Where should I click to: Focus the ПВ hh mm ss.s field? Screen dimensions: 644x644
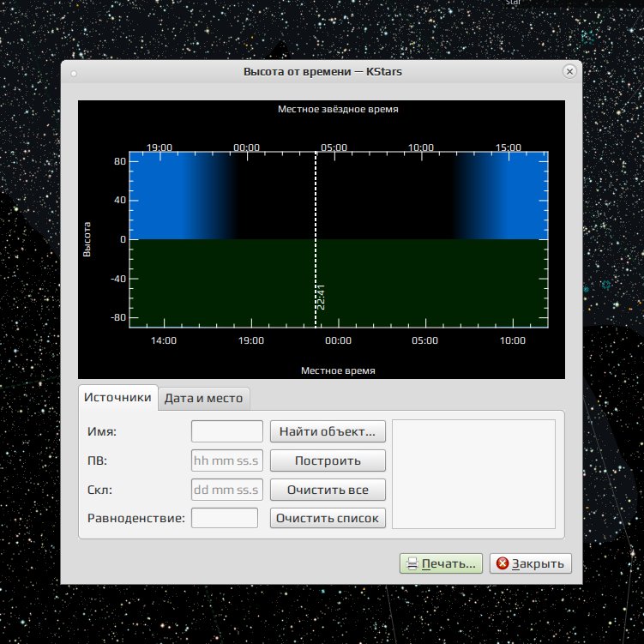226,460
